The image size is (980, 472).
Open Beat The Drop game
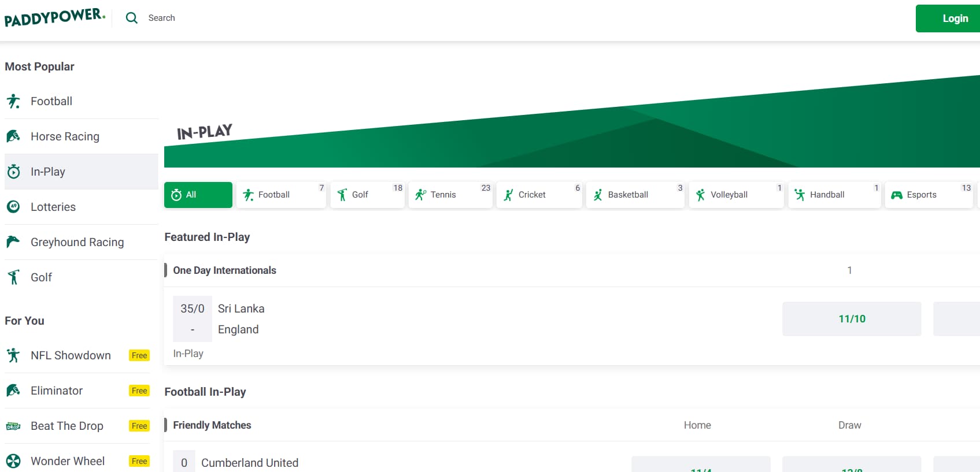click(77, 426)
